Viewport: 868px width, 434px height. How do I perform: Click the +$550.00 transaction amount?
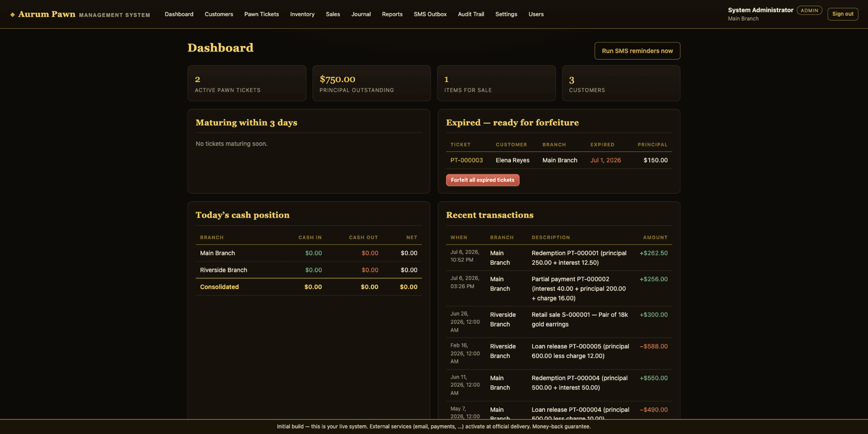pos(654,378)
